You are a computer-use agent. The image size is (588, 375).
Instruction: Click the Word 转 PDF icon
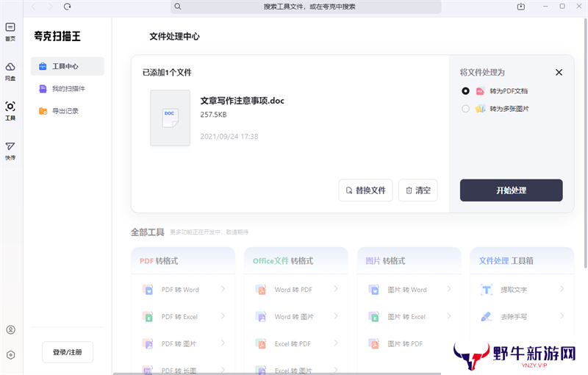click(x=261, y=289)
